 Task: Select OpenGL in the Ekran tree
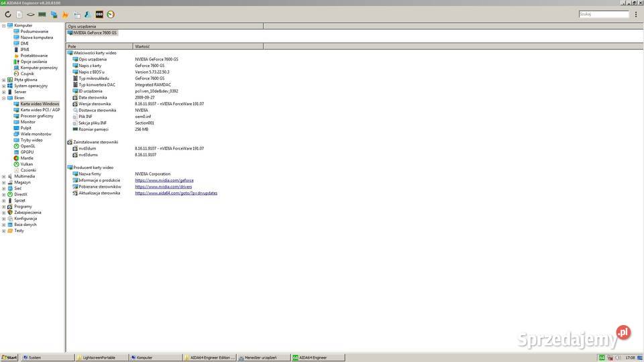[x=28, y=146]
